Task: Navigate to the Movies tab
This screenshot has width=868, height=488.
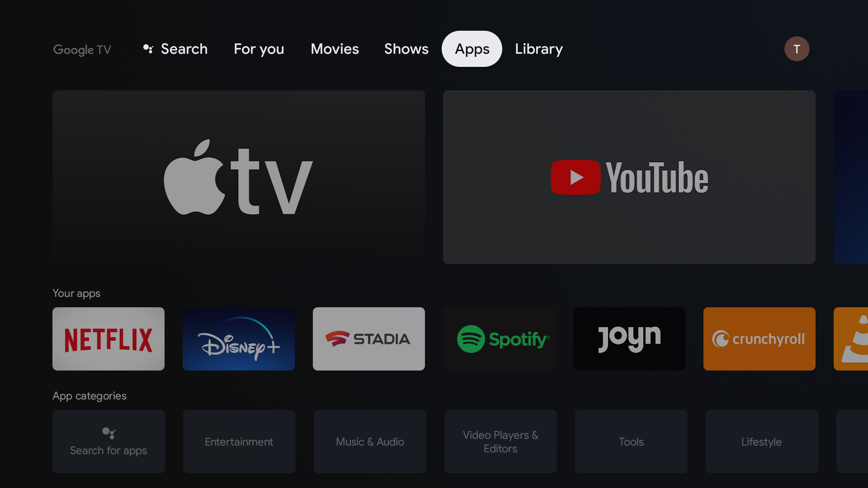Action: (335, 48)
